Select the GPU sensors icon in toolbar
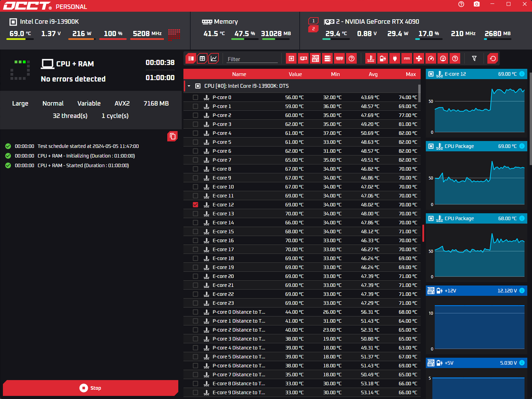This screenshot has width=532, height=399. click(303, 58)
